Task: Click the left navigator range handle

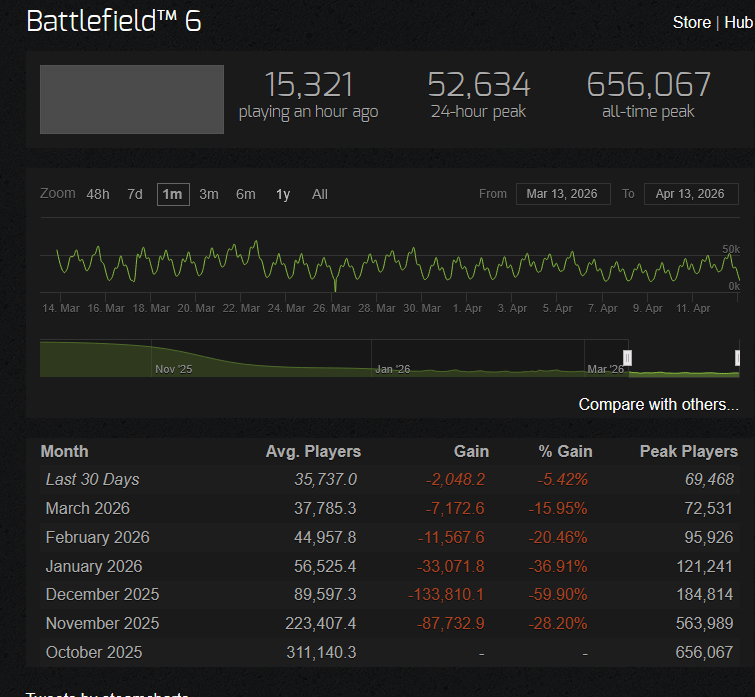Action: coord(627,358)
